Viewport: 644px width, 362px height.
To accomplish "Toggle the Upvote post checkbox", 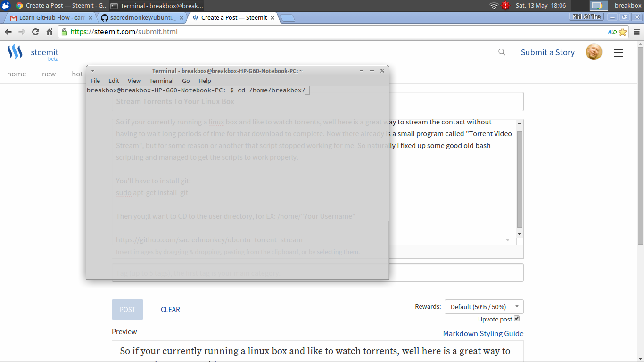I will point(517,319).
